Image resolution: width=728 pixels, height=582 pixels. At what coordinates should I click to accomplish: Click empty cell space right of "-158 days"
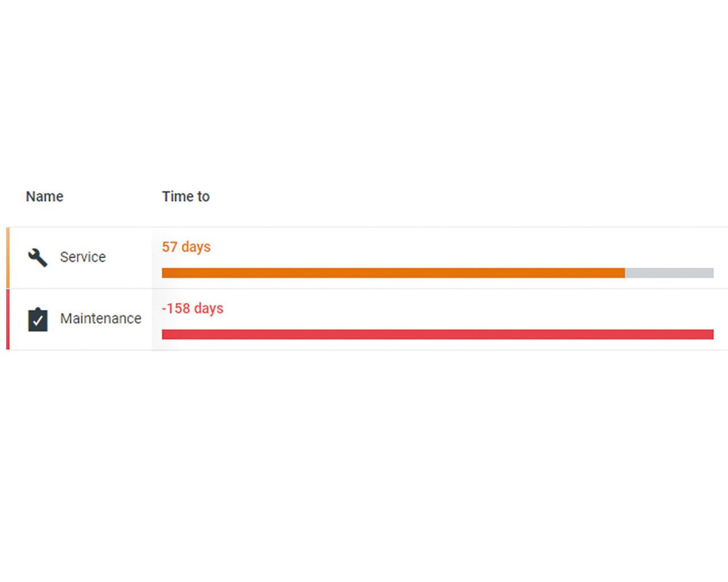point(455,309)
